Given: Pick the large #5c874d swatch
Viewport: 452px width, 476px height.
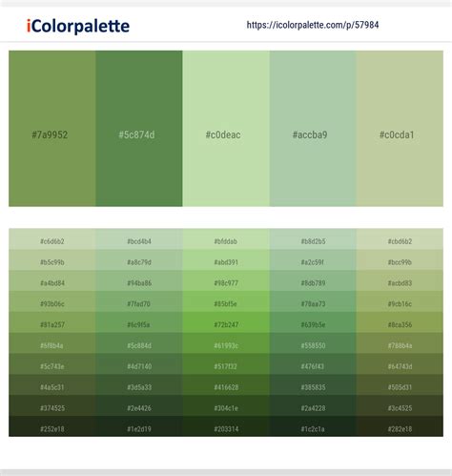Looking at the screenshot, I should coord(139,129).
